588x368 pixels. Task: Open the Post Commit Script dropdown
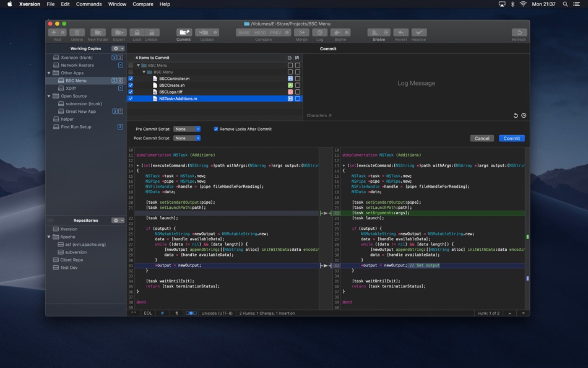pyautogui.click(x=187, y=138)
